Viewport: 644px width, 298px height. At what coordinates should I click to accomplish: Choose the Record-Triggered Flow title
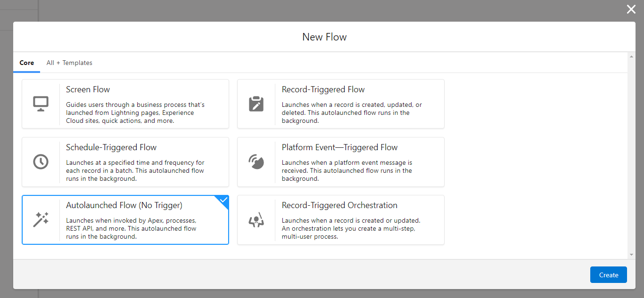(323, 89)
